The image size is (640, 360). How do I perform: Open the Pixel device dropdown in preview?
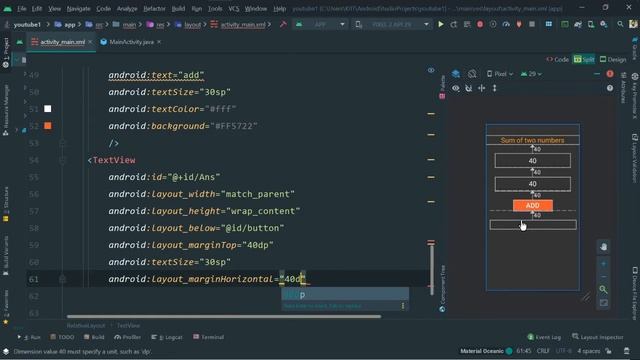500,74
